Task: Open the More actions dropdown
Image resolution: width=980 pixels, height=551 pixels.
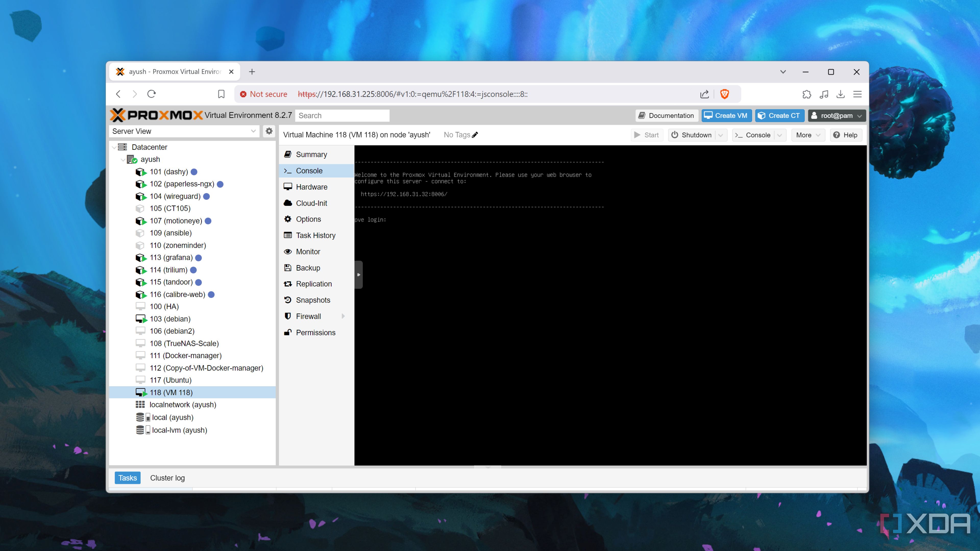Action: point(808,135)
